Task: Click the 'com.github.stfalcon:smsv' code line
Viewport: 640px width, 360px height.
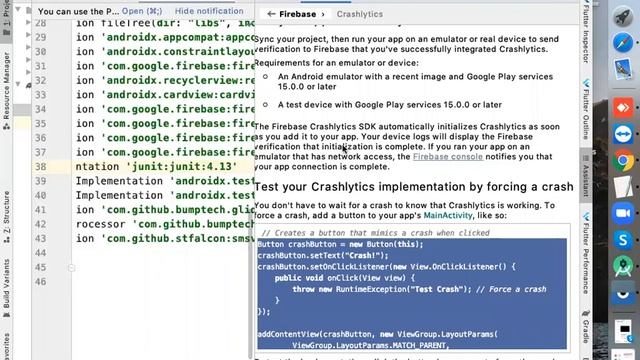Action: [165, 238]
